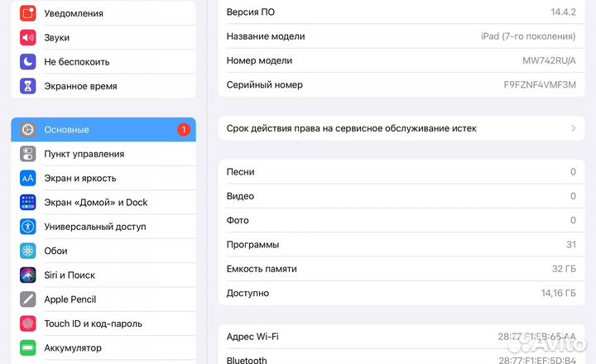This screenshot has height=364, width=596.
Task: Tap the Номер модели row label
Action: (259, 60)
